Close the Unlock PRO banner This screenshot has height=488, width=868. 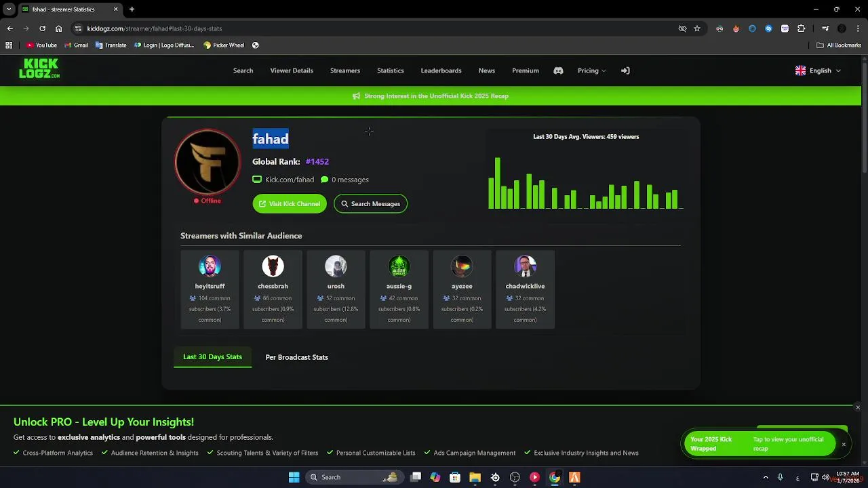[858, 407]
